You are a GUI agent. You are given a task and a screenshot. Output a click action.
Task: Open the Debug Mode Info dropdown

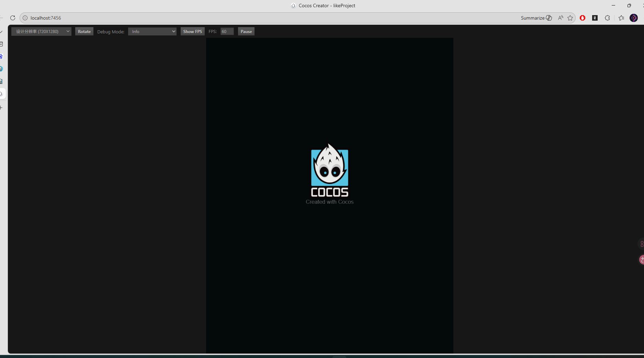pos(152,31)
